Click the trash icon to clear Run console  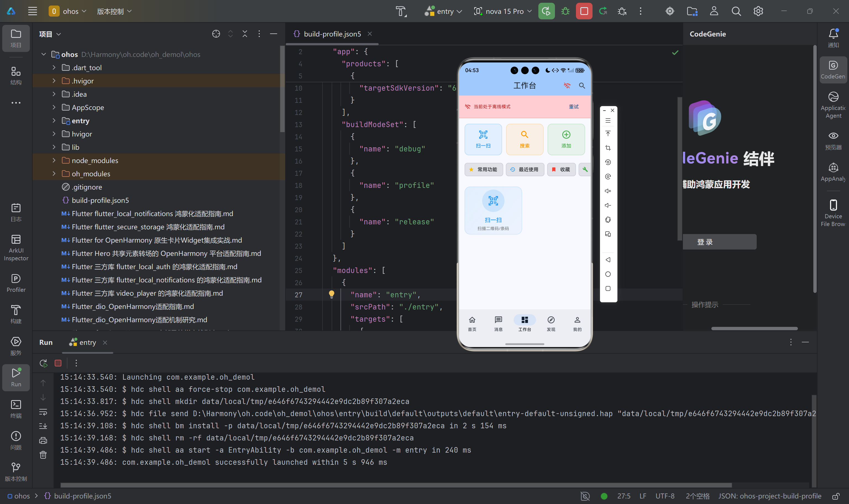click(x=43, y=455)
